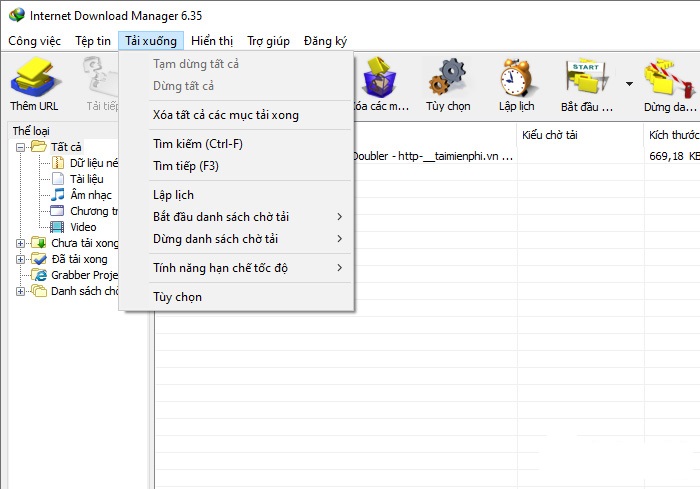This screenshot has height=489, width=700.
Task: Click the Âm nhạc tree label
Action: tap(91, 195)
